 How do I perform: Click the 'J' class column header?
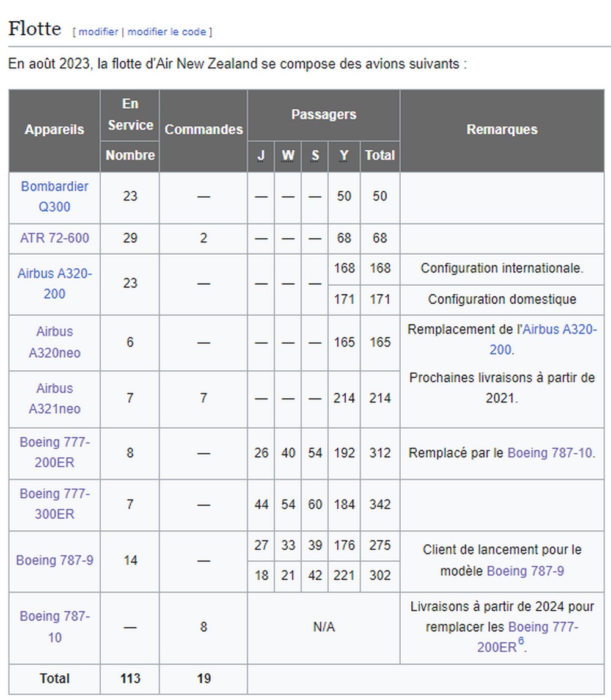(x=261, y=156)
